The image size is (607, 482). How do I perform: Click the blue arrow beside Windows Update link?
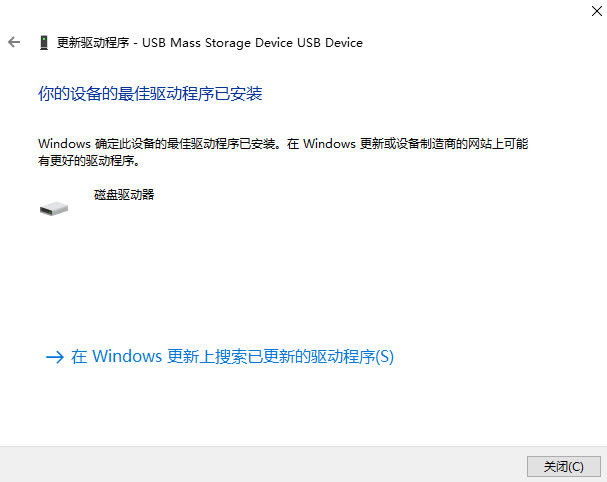(x=55, y=357)
